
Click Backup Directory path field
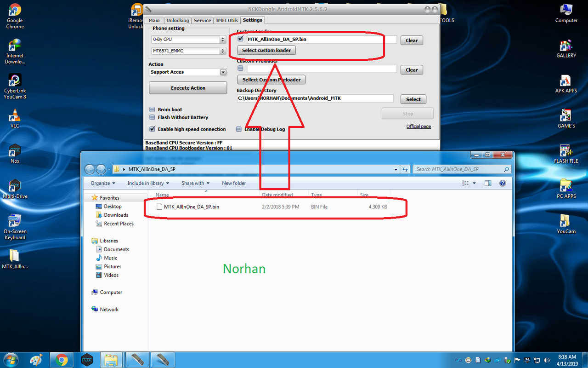coord(315,98)
